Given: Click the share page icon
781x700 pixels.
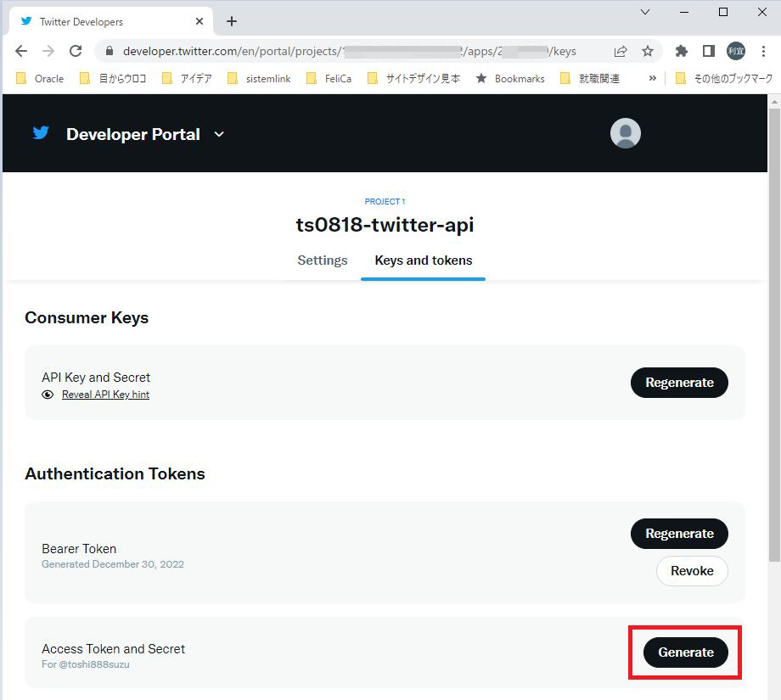Looking at the screenshot, I should [x=620, y=51].
